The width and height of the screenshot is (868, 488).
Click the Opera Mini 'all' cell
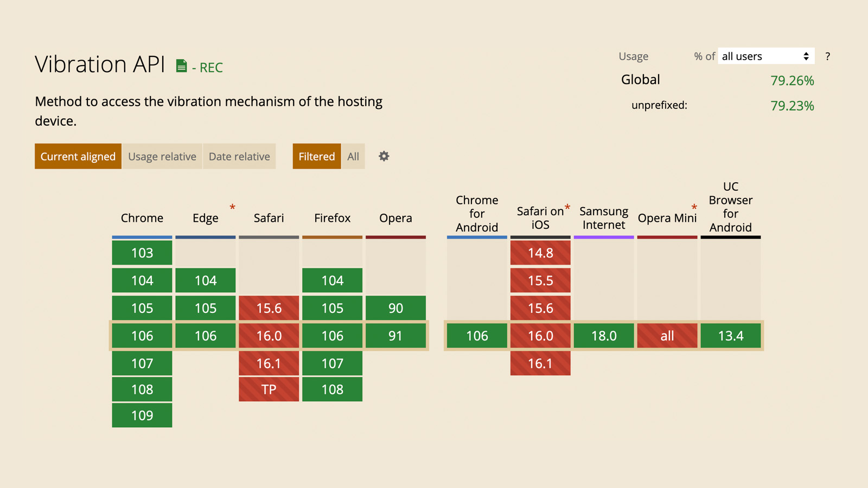(x=667, y=336)
